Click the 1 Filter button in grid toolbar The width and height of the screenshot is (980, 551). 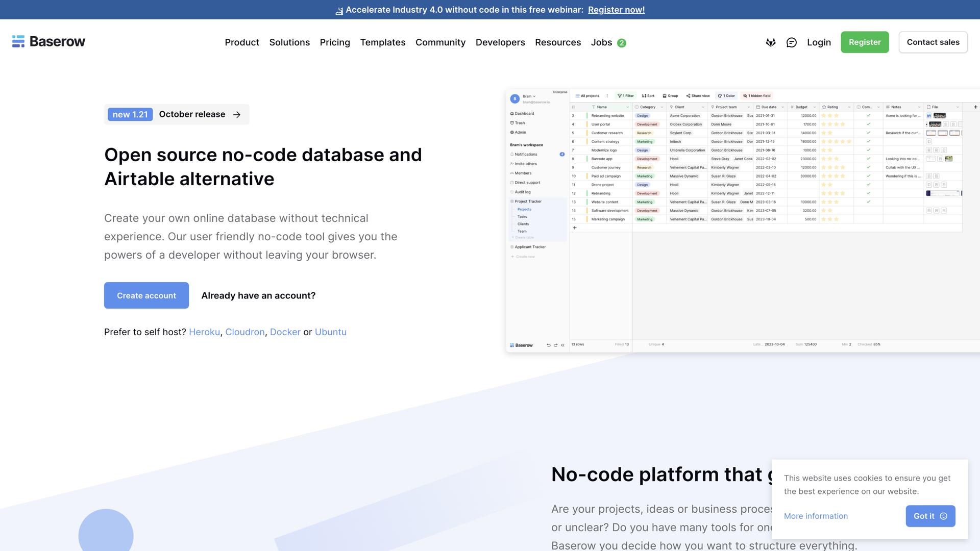tap(626, 96)
